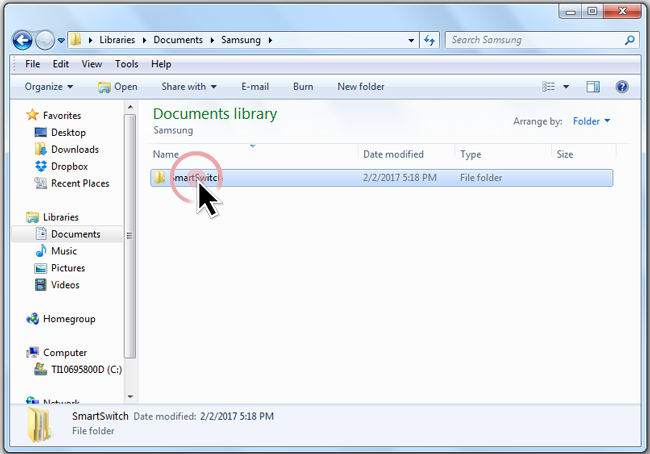Sort by the Size column header
This screenshot has height=454, width=650.
pos(565,155)
